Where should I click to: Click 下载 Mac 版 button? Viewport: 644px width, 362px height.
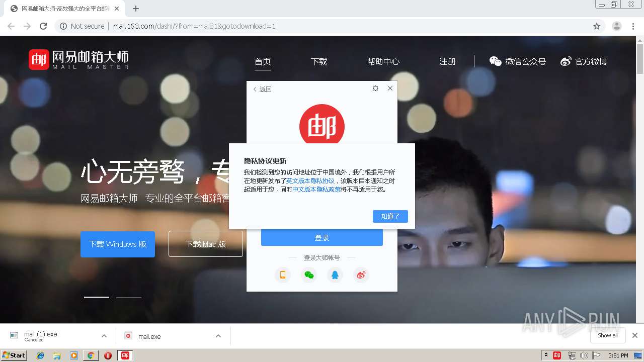pyautogui.click(x=206, y=244)
